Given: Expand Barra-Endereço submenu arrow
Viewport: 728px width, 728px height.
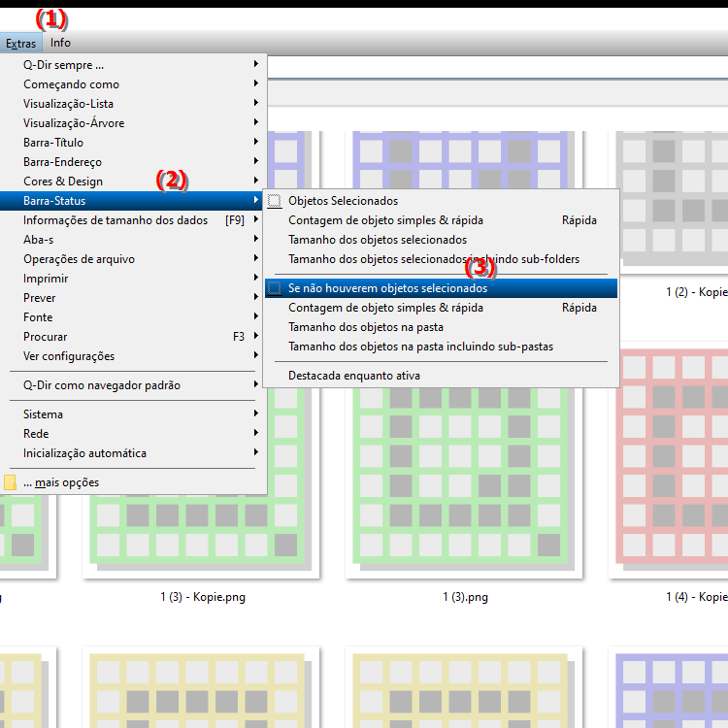Looking at the screenshot, I should click(256, 161).
